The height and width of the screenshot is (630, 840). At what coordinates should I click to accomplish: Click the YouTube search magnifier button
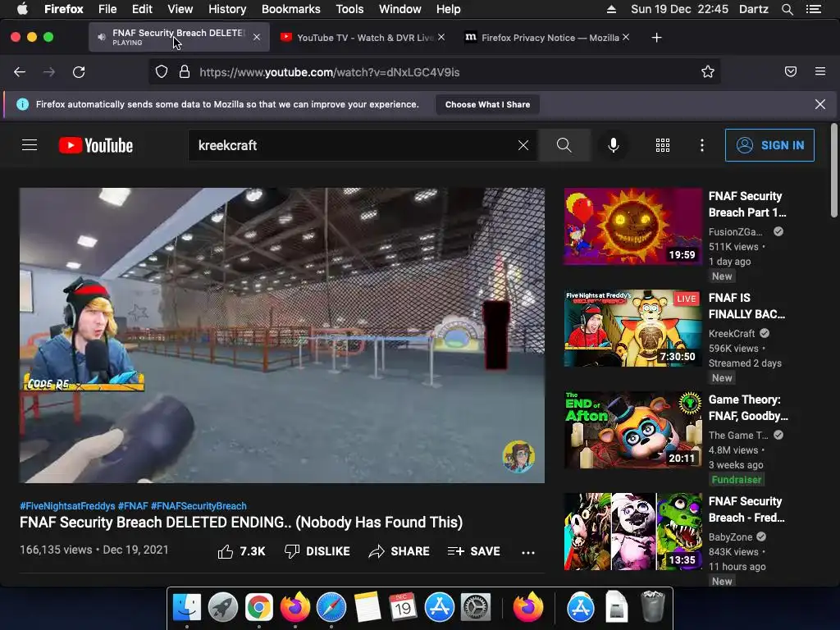coord(564,145)
